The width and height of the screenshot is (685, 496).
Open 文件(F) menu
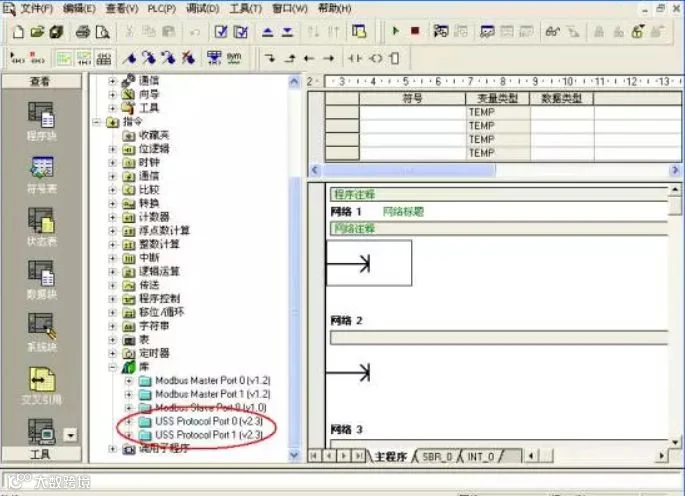(x=37, y=8)
